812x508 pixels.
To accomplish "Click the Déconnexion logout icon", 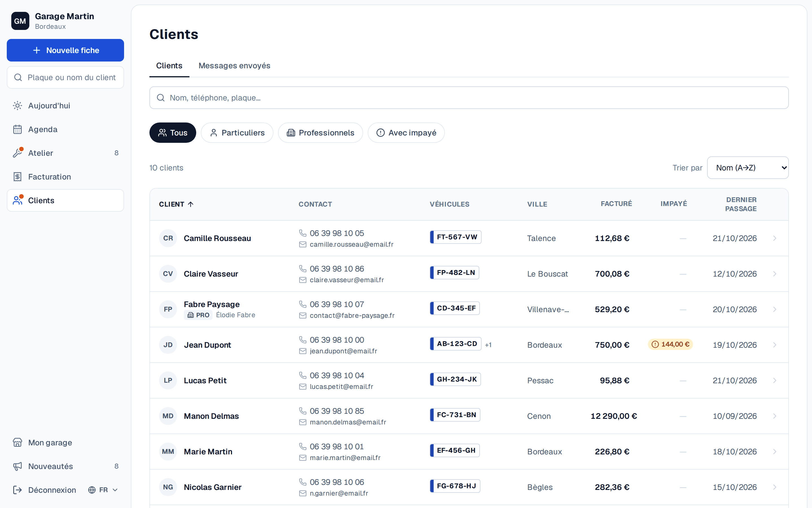I will pos(17,490).
